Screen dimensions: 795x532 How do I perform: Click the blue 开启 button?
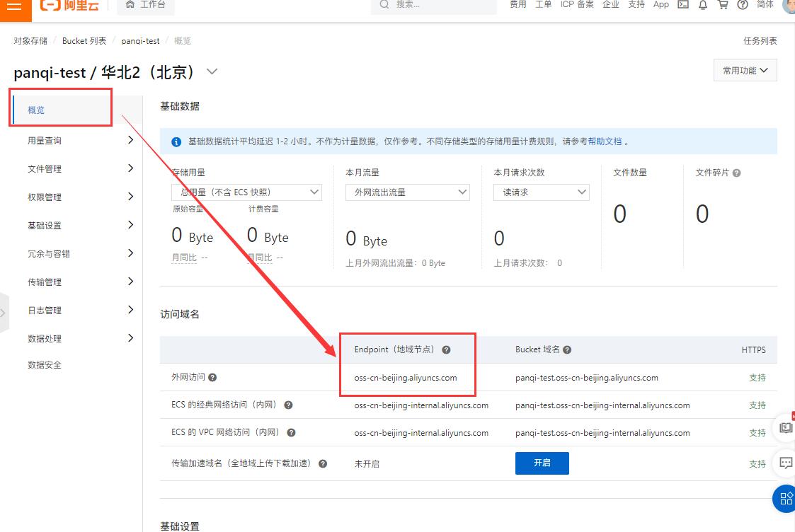(542, 463)
